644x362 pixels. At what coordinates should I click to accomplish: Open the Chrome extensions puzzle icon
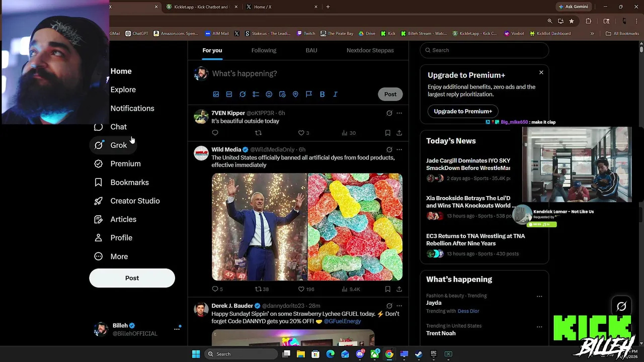click(x=588, y=21)
